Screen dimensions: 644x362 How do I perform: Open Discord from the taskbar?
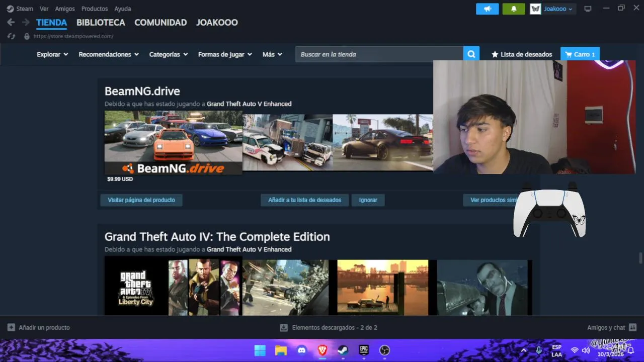[302, 350]
